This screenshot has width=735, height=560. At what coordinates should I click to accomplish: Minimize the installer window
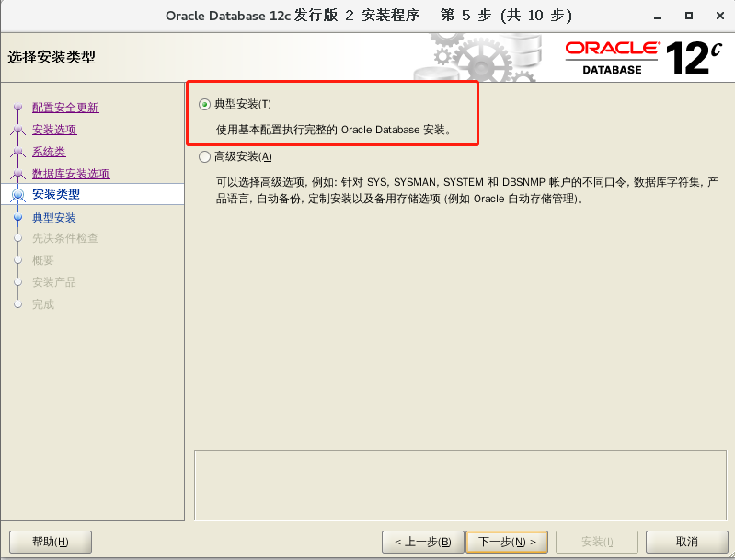(x=658, y=17)
